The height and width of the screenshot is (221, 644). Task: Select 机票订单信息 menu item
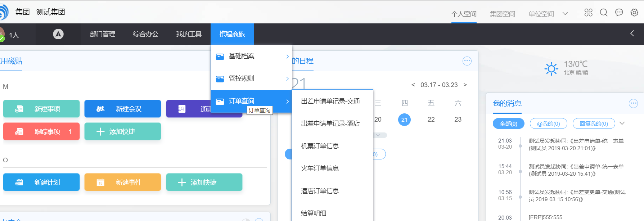320,146
